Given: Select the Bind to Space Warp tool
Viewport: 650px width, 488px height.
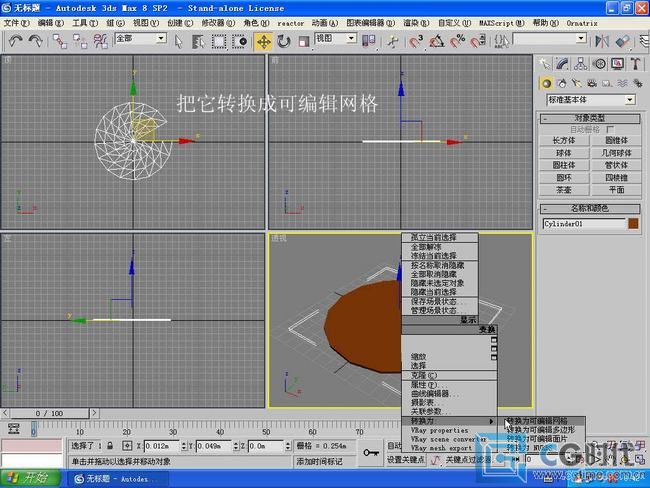Looking at the screenshot, I should [100, 41].
